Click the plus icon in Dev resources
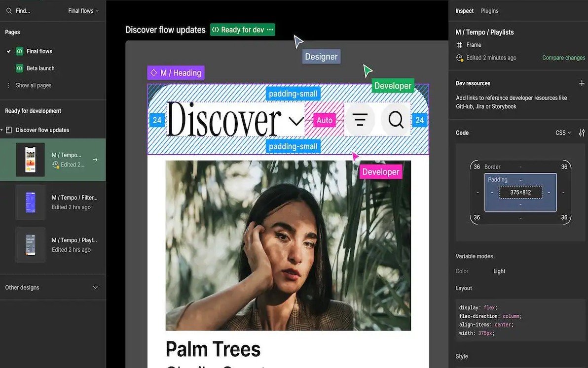This screenshot has width=588, height=368. click(x=582, y=83)
